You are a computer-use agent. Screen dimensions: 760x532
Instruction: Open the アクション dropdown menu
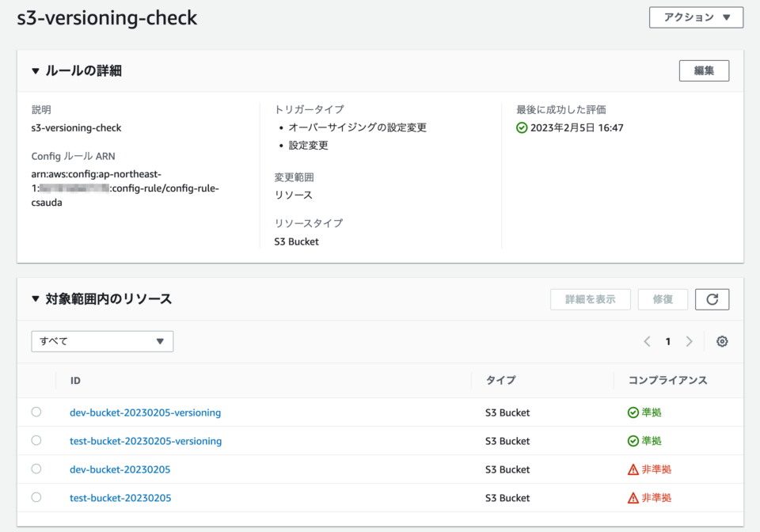coord(696,17)
